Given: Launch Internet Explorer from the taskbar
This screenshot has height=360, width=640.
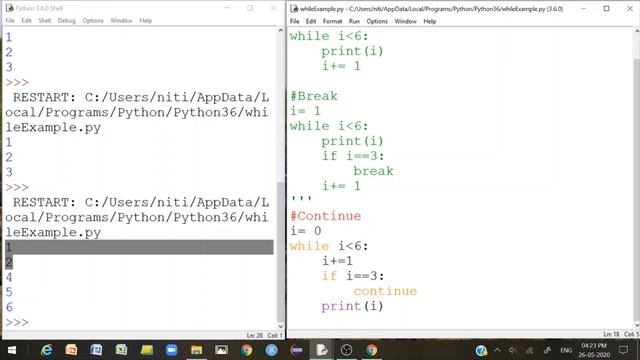Looking at the screenshot, I should [47, 350].
